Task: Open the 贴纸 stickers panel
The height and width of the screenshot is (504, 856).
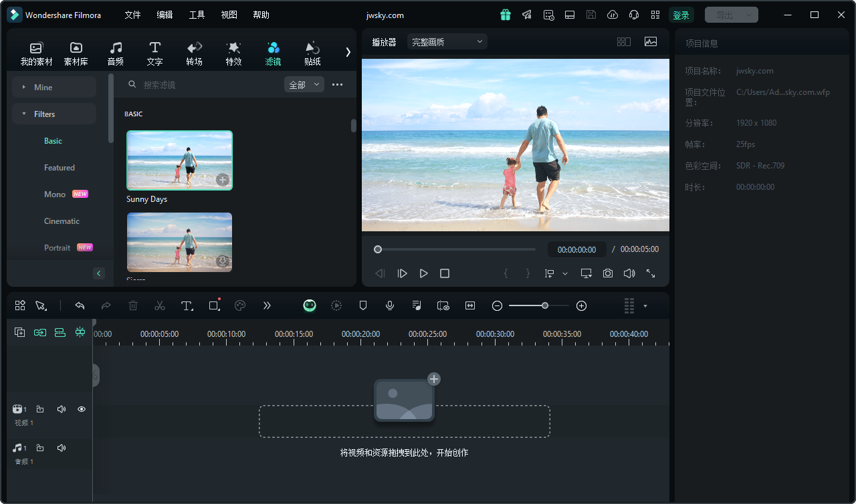Action: 312,53
